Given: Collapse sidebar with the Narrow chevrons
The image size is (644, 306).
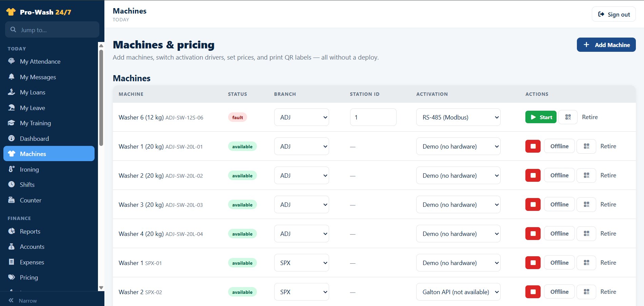Looking at the screenshot, I should coord(11,300).
